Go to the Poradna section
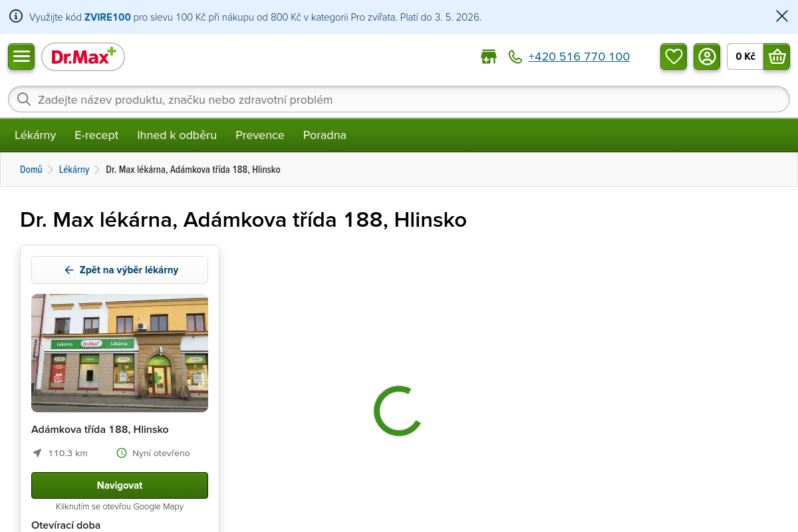The width and height of the screenshot is (798, 532). [x=325, y=135]
